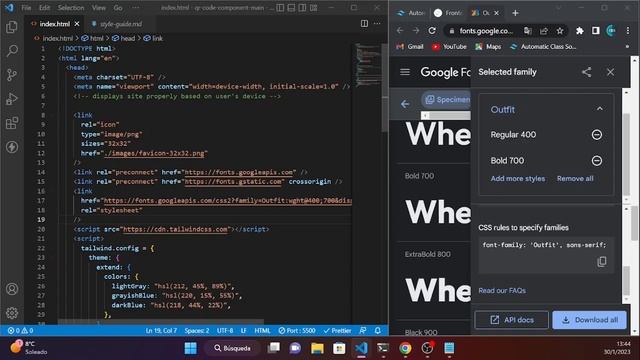Image resolution: width=640 pixels, height=360 pixels.
Task: Select the Specimen tab on Google Fonts
Action: coord(447,100)
